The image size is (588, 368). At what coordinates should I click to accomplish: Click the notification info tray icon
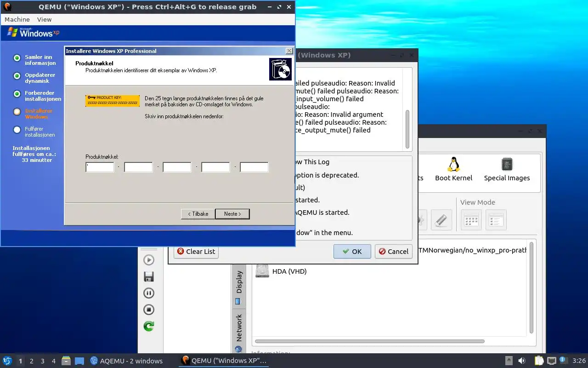[563, 360]
